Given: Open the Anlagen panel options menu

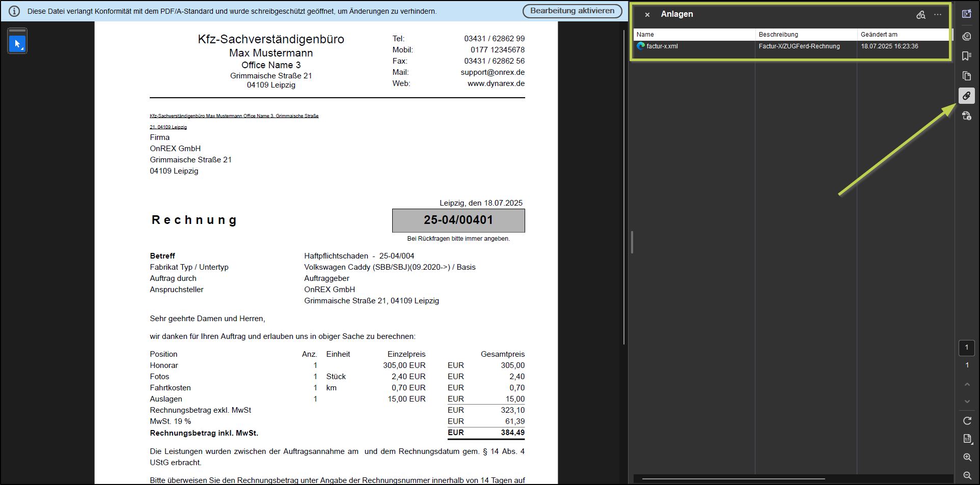Looking at the screenshot, I should tap(938, 15).
